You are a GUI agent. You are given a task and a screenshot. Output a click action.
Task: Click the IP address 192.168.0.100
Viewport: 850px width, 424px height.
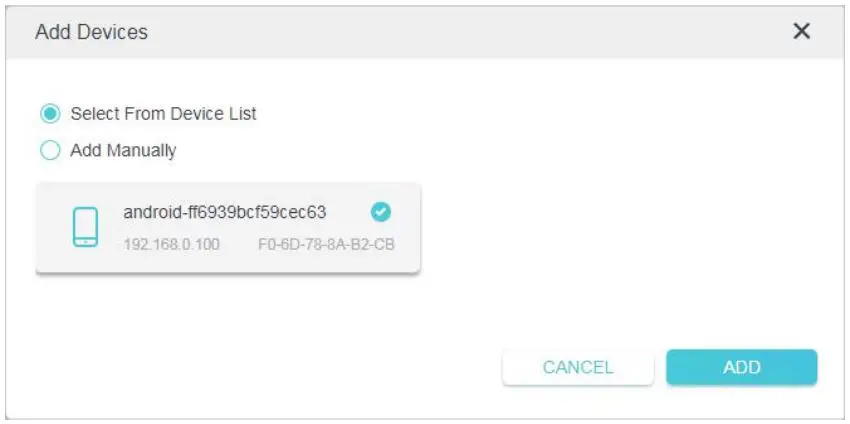[171, 243]
